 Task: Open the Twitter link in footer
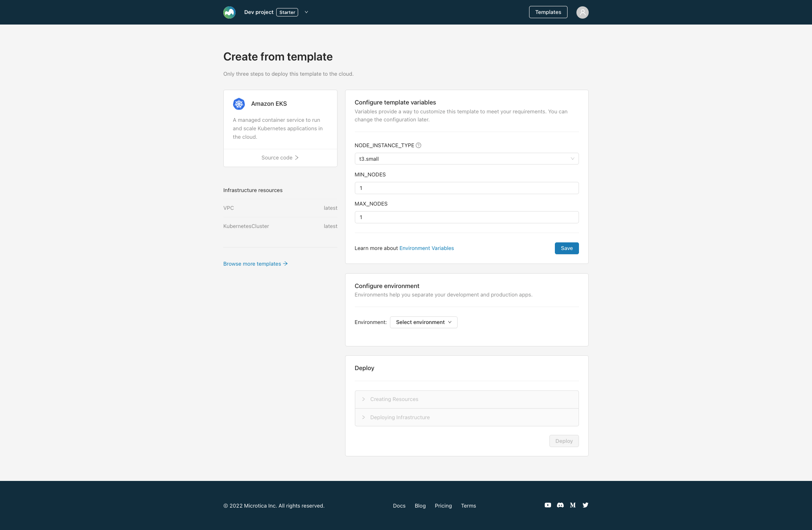click(585, 505)
